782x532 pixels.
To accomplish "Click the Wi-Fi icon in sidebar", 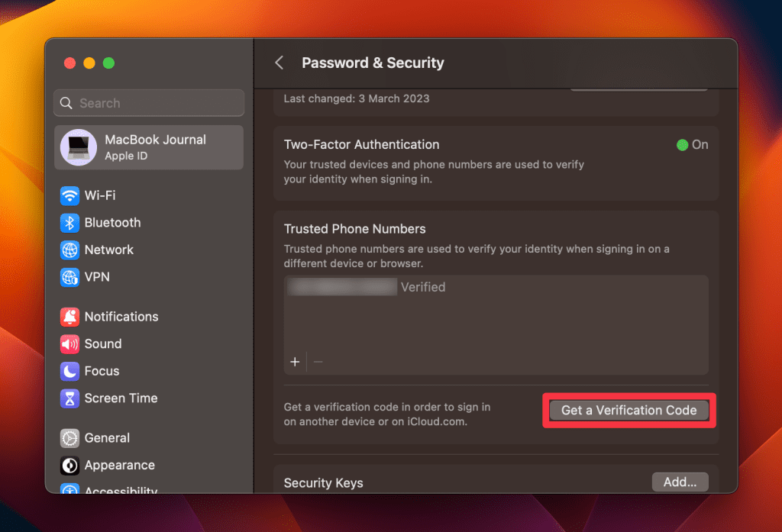I will coord(70,195).
